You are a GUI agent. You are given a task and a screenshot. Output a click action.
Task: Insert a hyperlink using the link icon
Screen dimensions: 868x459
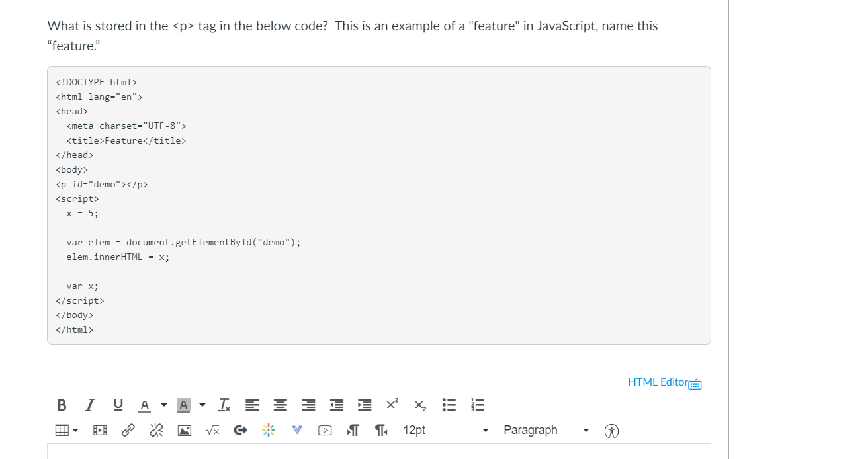[128, 430]
